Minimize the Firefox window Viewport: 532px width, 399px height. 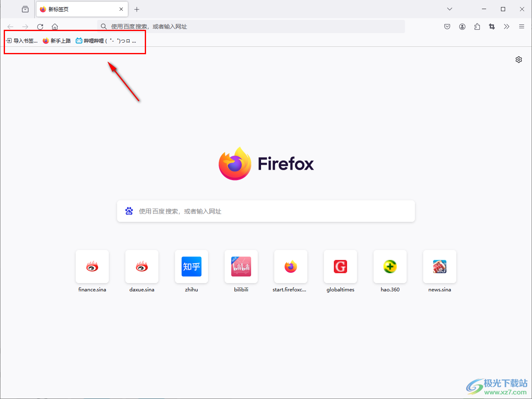484,9
